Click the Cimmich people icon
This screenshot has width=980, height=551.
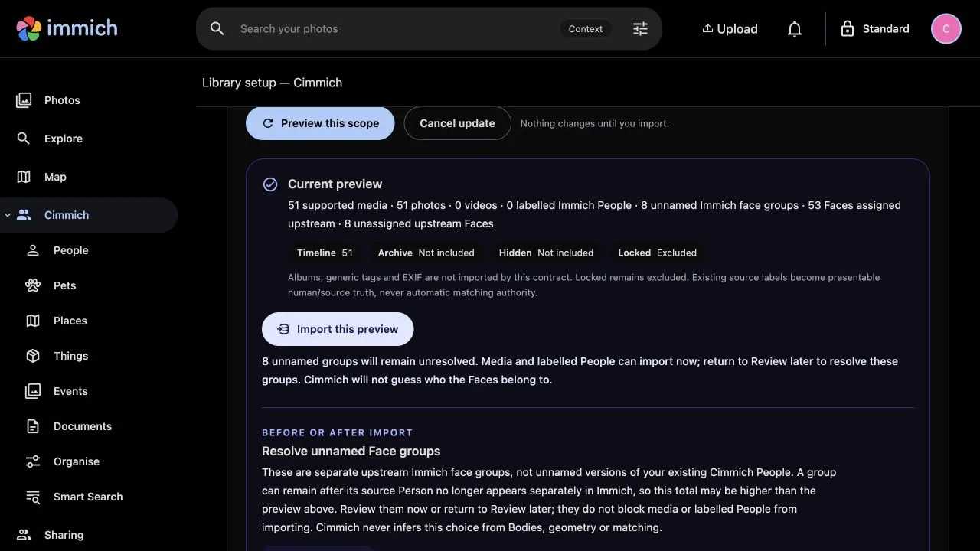[24, 215]
